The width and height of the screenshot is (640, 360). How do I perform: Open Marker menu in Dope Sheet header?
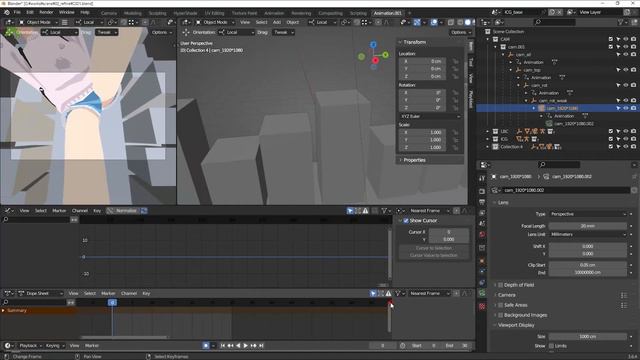[108, 293]
